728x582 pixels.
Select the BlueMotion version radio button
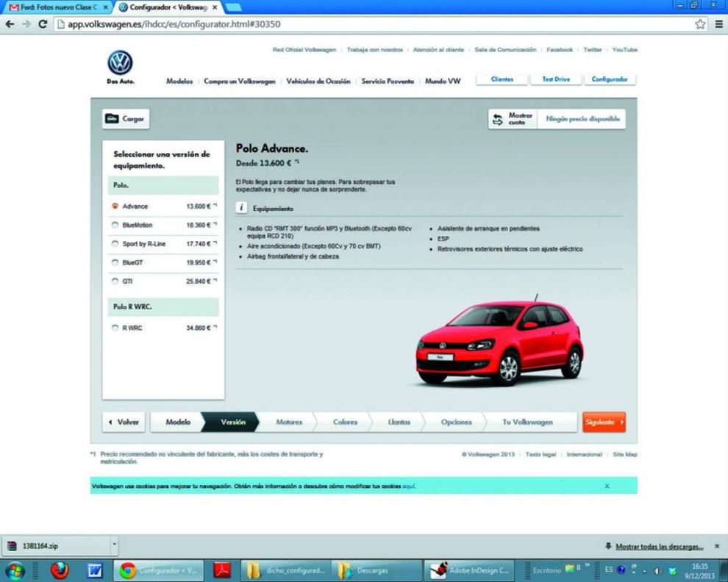[115, 225]
